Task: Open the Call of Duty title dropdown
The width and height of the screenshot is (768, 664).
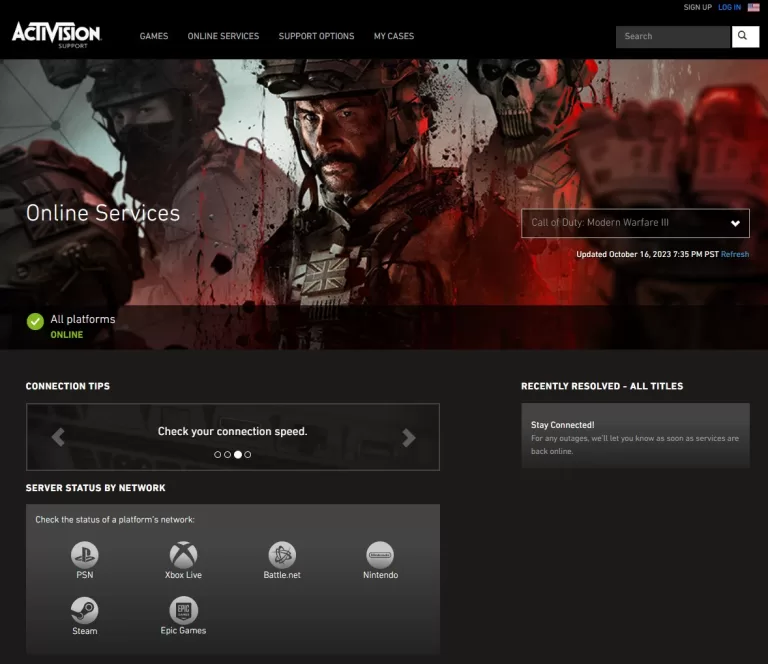Action: point(635,223)
